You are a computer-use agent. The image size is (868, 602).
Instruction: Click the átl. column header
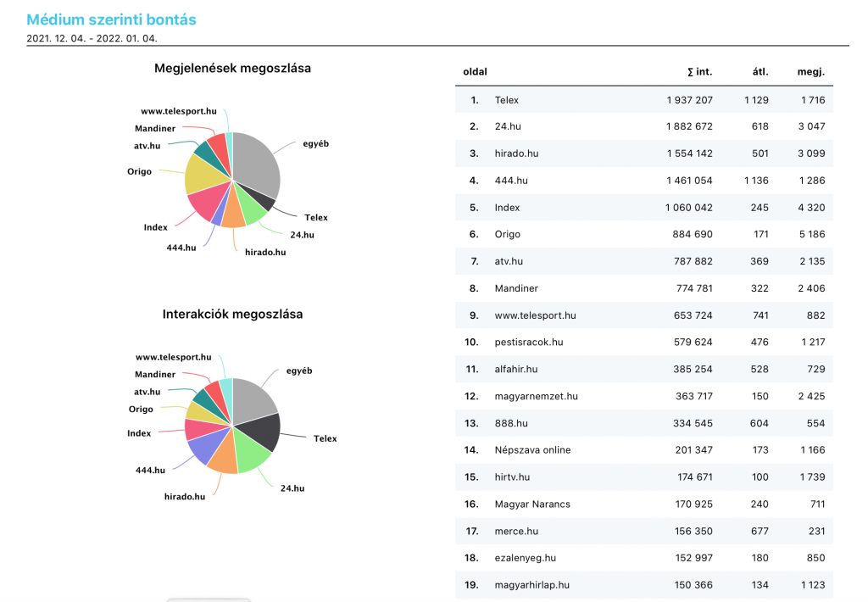[760, 71]
